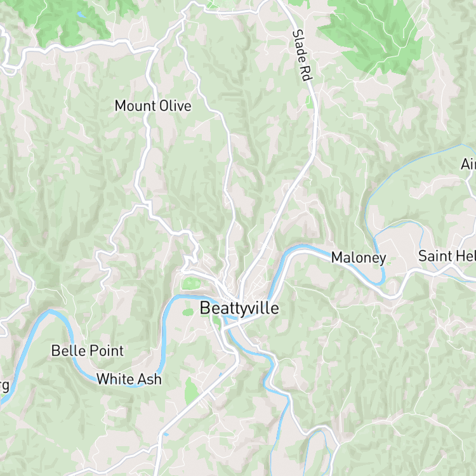This screenshot has height=476, width=476.
Task: Click the small oval green park left of Beattyville
Action: (188, 312)
